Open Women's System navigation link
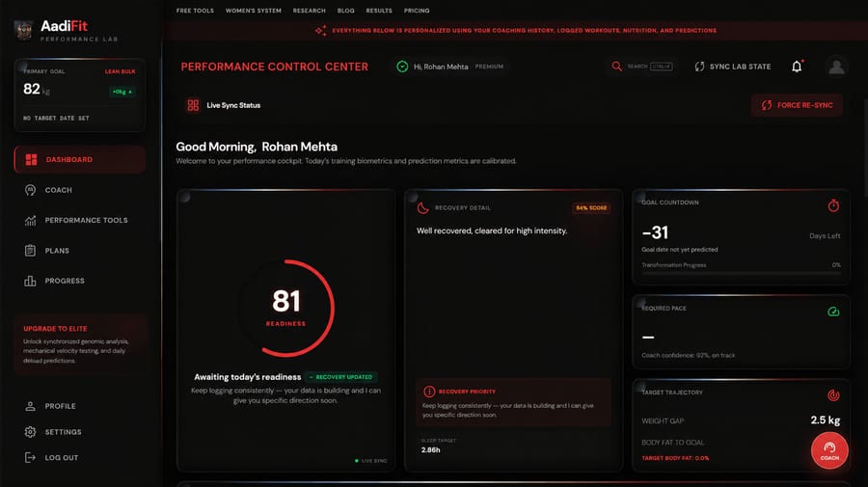 click(x=254, y=11)
